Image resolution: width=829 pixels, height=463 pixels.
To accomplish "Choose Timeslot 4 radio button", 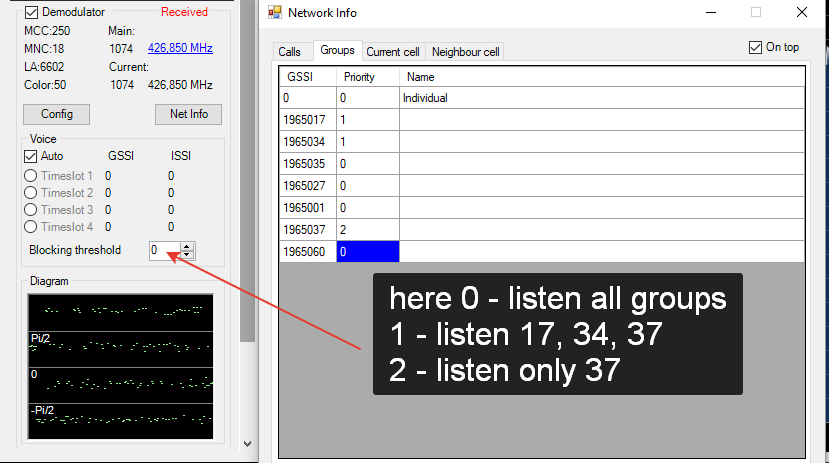I will 31,227.
